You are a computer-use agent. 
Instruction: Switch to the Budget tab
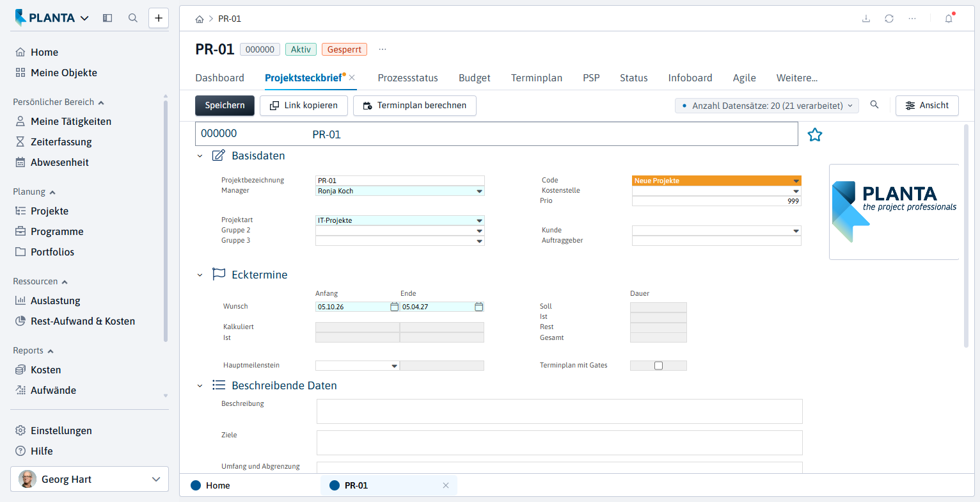(x=475, y=78)
